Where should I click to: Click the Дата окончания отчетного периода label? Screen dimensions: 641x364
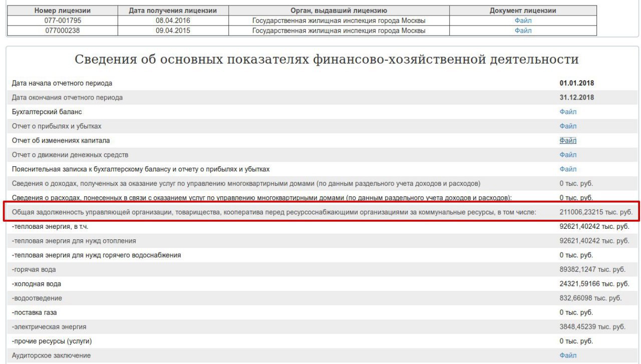67,98
